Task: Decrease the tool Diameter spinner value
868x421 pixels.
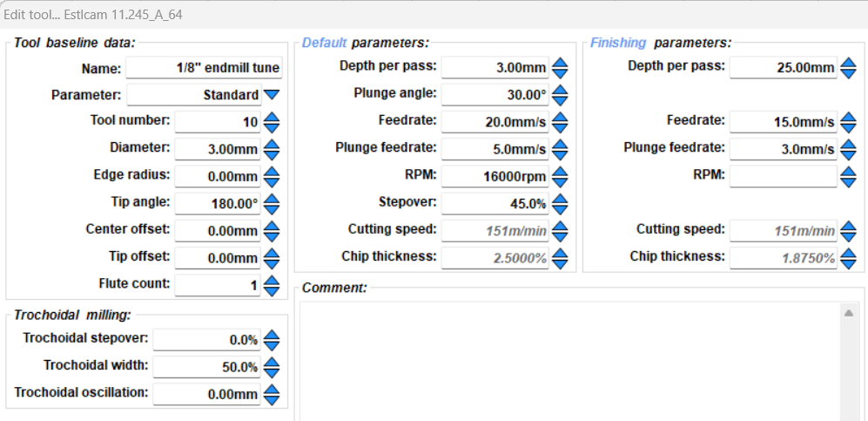Action: (272, 154)
